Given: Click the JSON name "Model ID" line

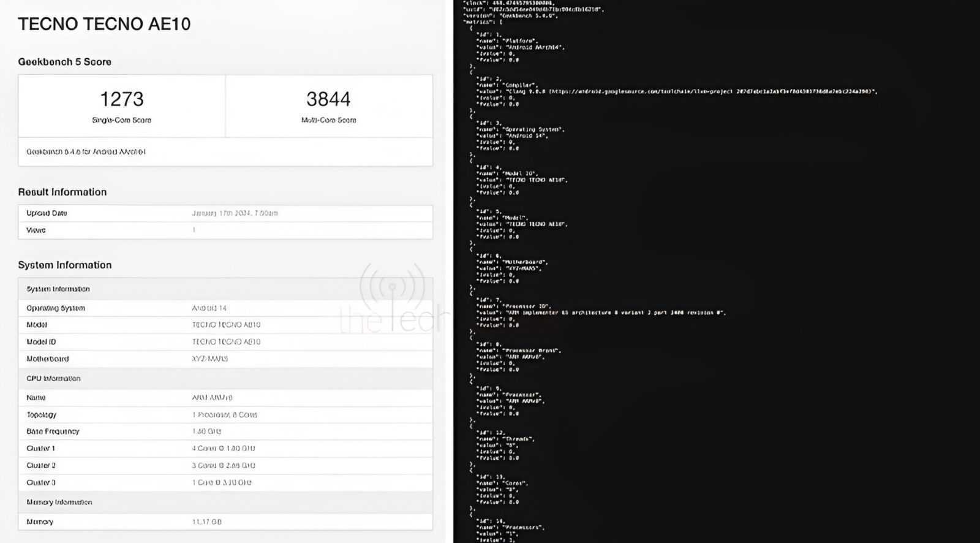Looking at the screenshot, I should click(507, 173).
